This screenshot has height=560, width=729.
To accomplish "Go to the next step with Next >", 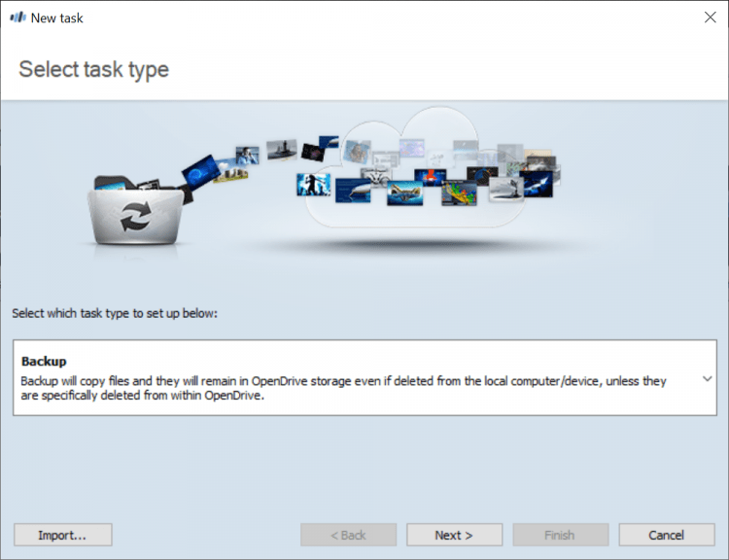I will 454,535.
